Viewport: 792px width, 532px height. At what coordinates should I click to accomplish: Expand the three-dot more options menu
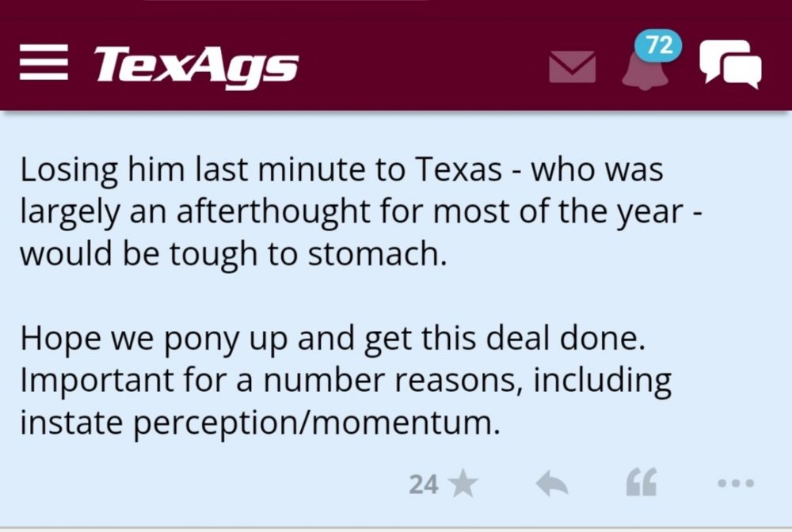736,483
